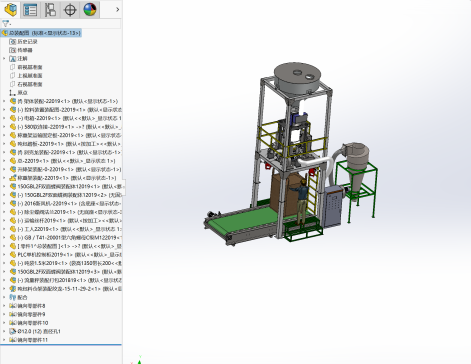This screenshot has height=364, width=471.
Task: Expand the 架体装配-22019<1> node
Action: point(4,101)
